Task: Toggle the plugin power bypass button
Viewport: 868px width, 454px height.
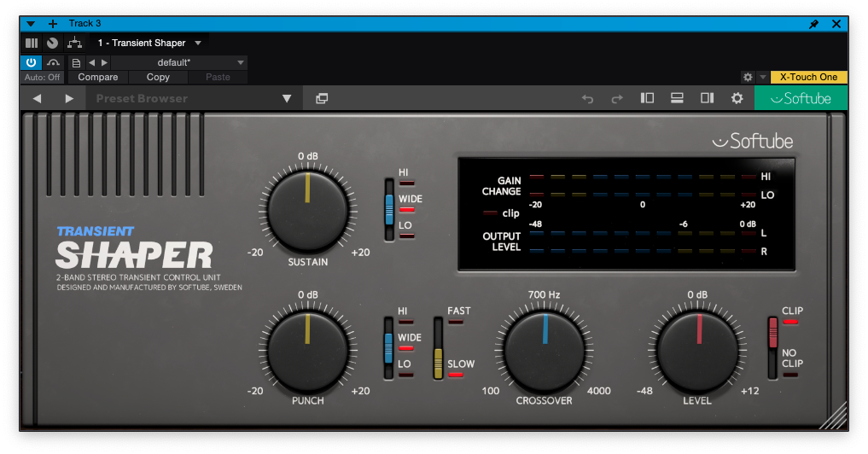Action: pos(31,62)
